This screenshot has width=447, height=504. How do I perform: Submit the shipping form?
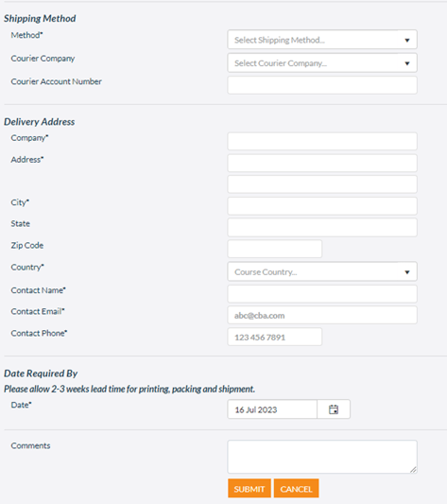point(249,488)
